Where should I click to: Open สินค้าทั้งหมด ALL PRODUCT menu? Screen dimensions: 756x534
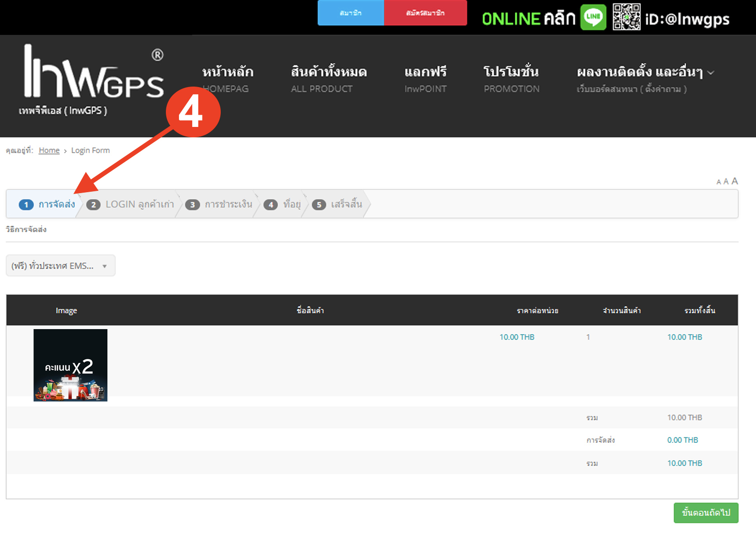click(329, 79)
